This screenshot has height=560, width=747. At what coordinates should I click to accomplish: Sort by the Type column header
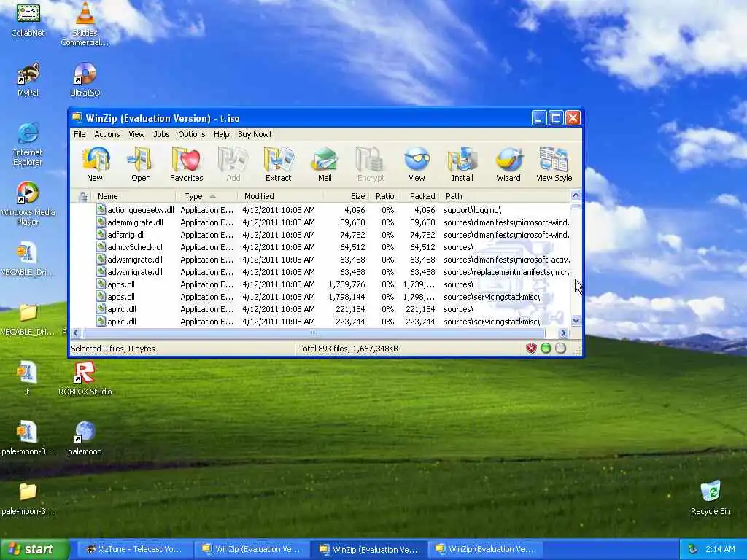point(206,196)
